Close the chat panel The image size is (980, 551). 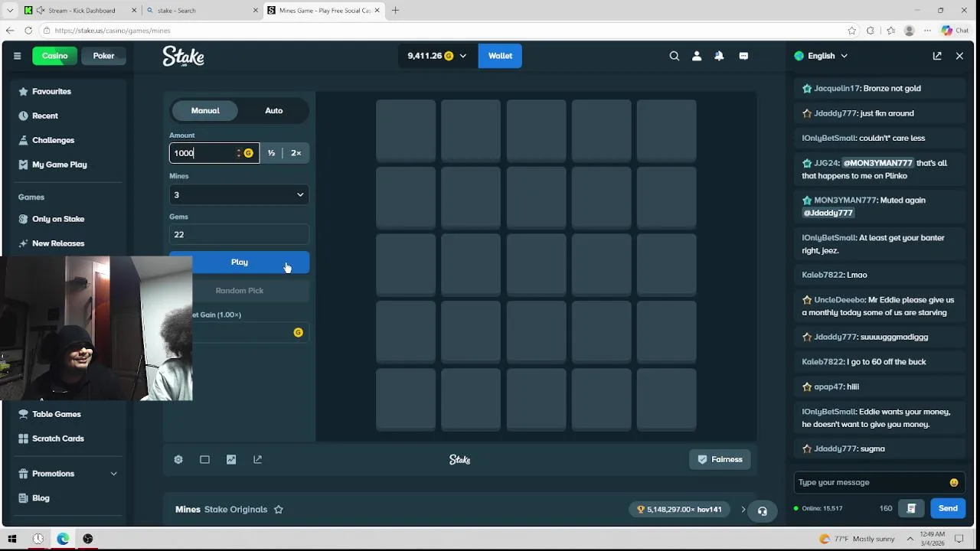(x=959, y=56)
